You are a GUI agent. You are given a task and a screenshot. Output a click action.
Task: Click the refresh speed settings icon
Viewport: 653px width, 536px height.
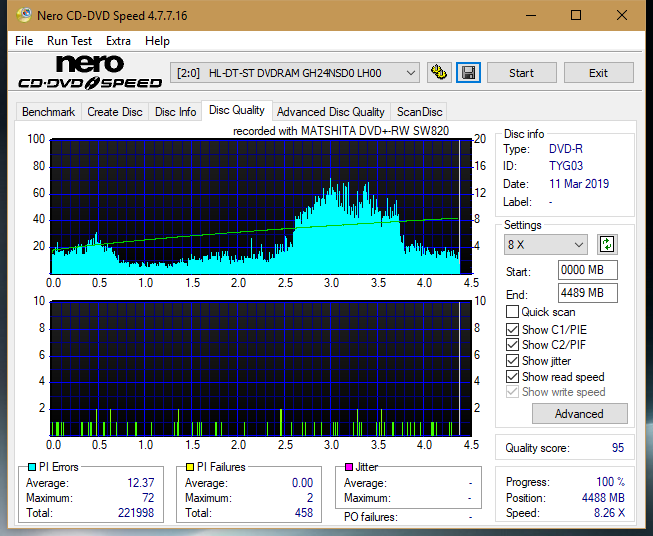pyautogui.click(x=607, y=244)
